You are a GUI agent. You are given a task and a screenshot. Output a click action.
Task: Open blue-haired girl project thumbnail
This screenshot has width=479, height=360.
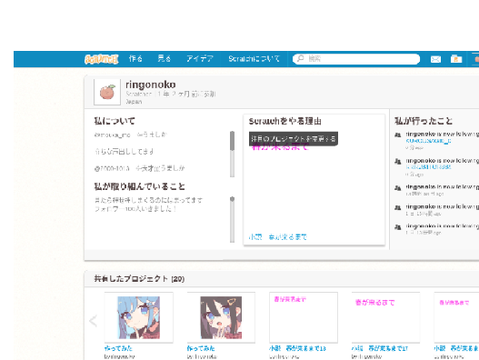click(139, 318)
